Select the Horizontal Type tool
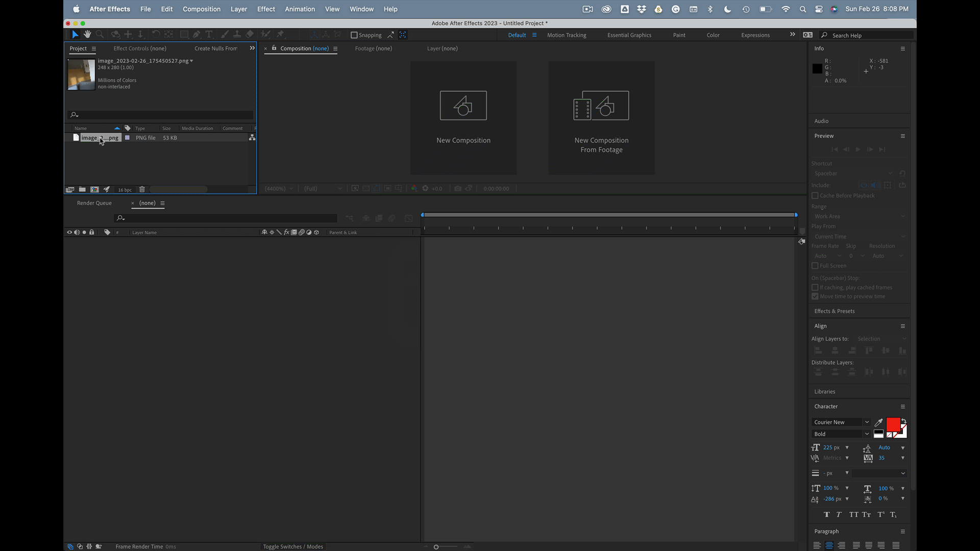This screenshot has width=980, height=551. click(209, 34)
